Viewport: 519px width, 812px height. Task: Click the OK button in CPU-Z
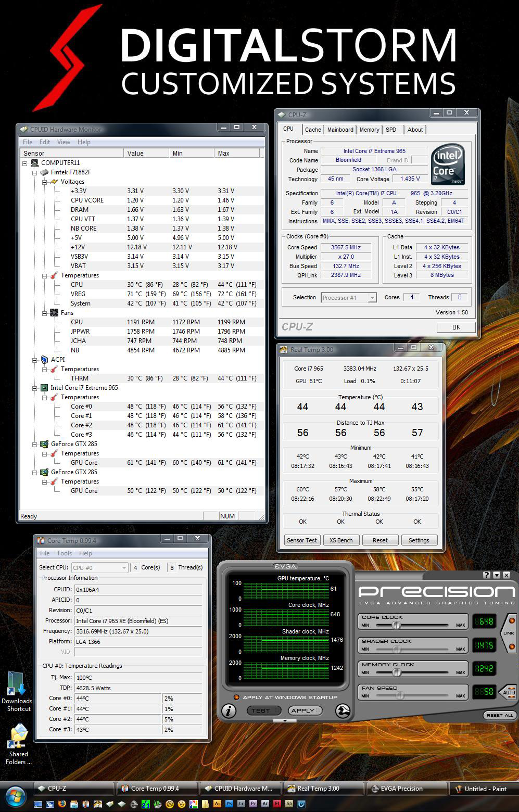point(456,327)
